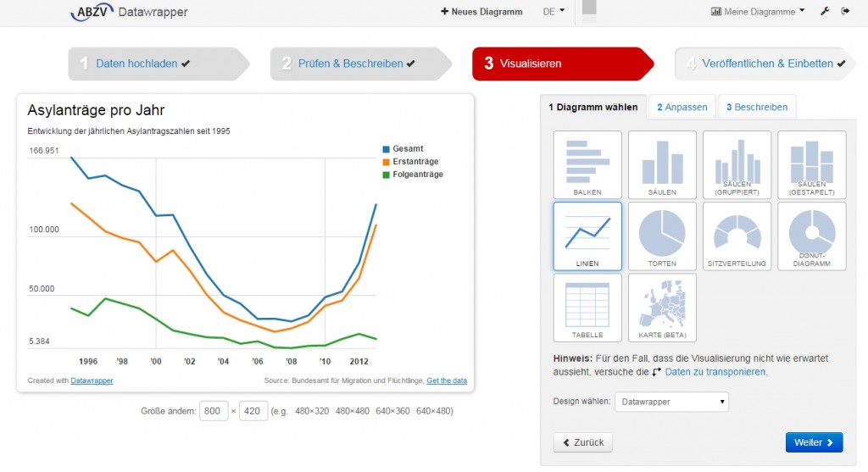Viewport: 868px width, 472px height.
Task: Choose the Karte (Beta) map icon
Action: click(x=662, y=308)
